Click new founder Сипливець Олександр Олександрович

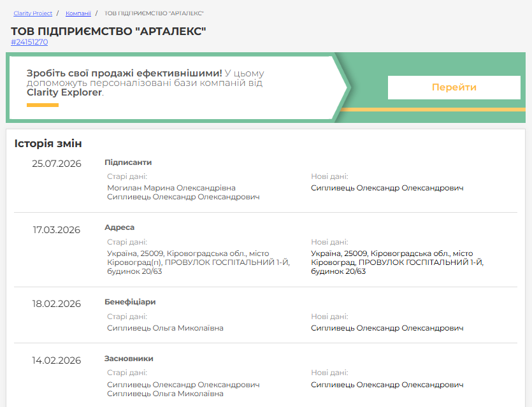tap(387, 385)
